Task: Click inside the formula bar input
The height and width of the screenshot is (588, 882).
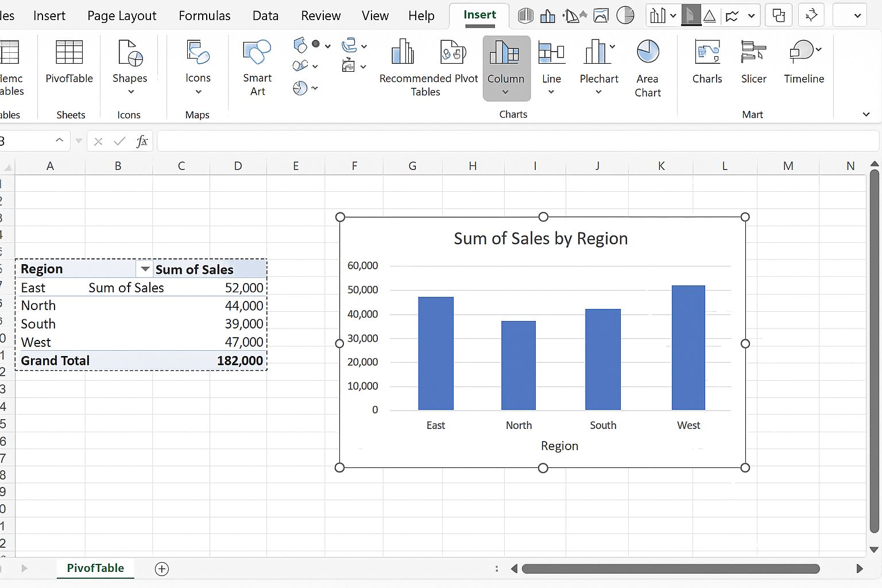Action: point(517,141)
